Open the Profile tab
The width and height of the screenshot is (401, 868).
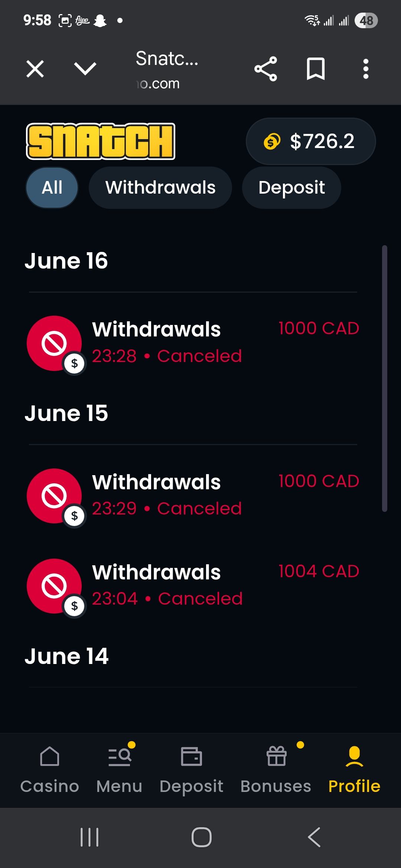[x=354, y=770]
